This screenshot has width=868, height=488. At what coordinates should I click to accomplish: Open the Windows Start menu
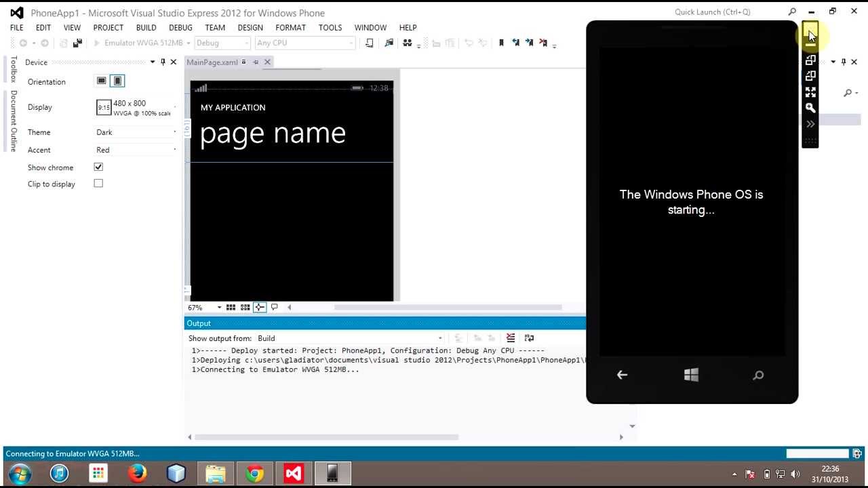(20, 473)
